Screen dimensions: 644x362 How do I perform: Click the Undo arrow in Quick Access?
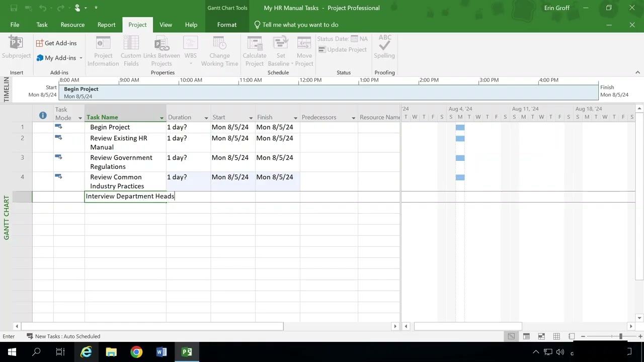(x=43, y=8)
